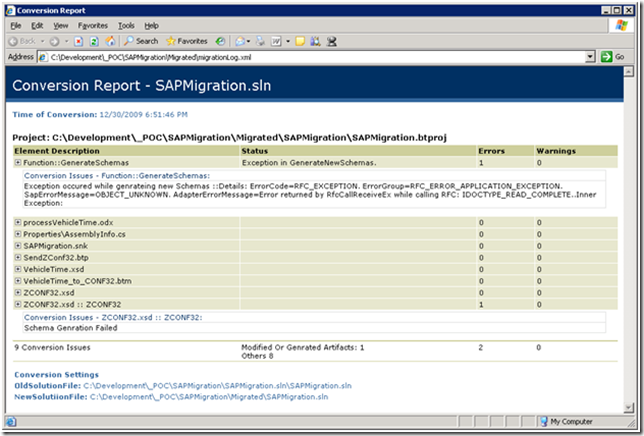Expand the Function::GenerateSchemas row
The width and height of the screenshot is (644, 436).
click(18, 162)
